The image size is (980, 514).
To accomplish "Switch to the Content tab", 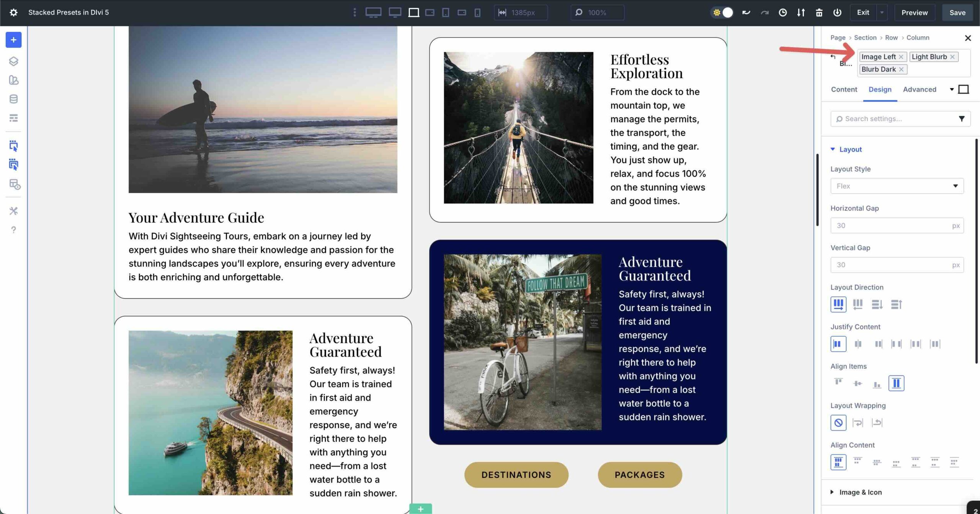I will coord(844,89).
